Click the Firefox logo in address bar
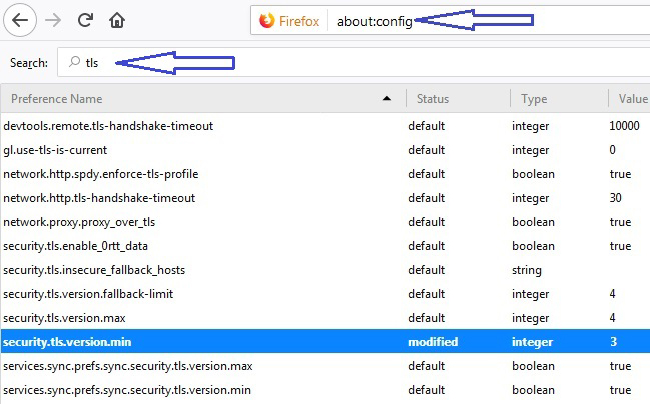The image size is (650, 404). [267, 21]
